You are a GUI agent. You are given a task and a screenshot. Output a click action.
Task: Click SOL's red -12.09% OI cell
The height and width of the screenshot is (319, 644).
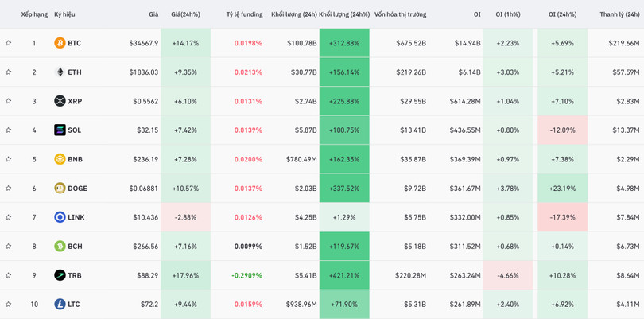(562, 130)
